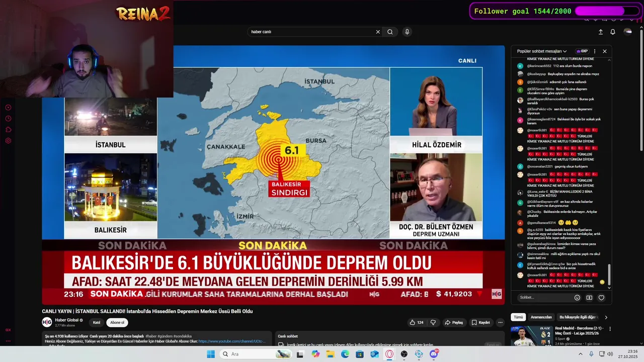This screenshot has width=644, height=362.
Task: Click the 'Abone ol' subscribe button
Action: (117, 322)
